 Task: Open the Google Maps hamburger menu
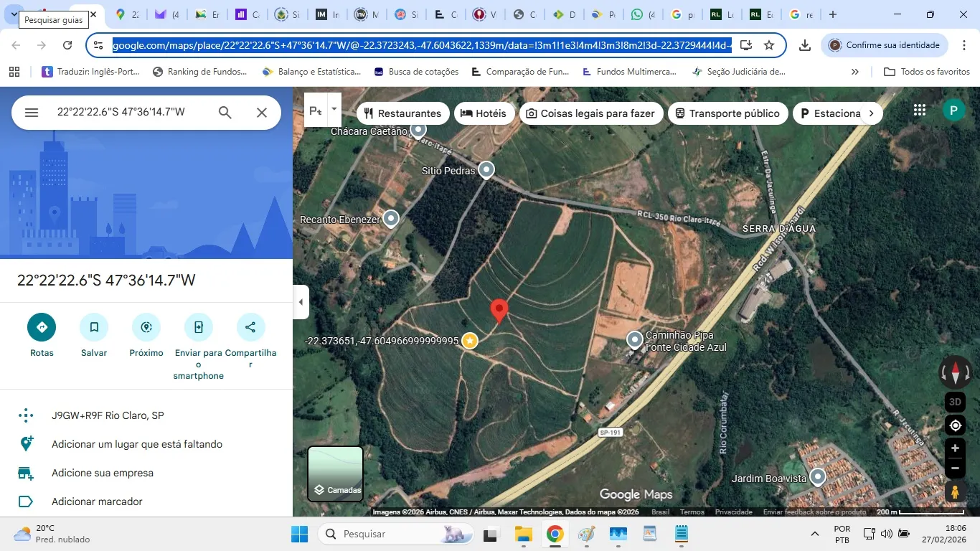[x=32, y=113]
